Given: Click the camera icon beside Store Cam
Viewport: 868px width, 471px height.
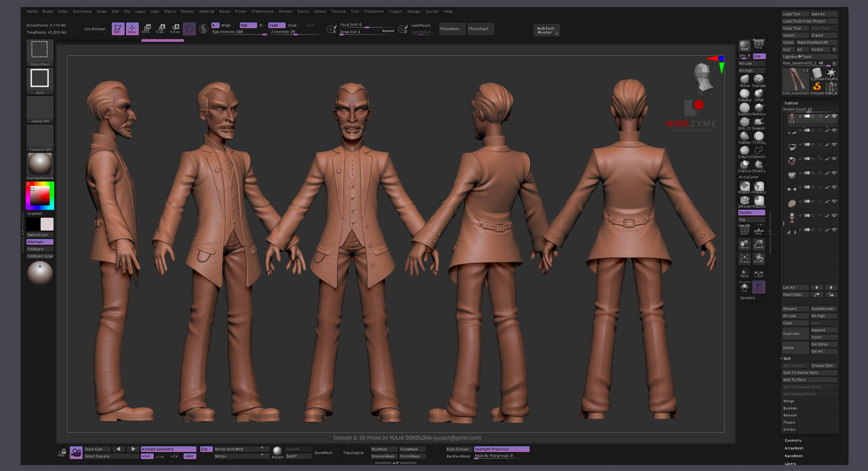Looking at the screenshot, I should point(76,452).
